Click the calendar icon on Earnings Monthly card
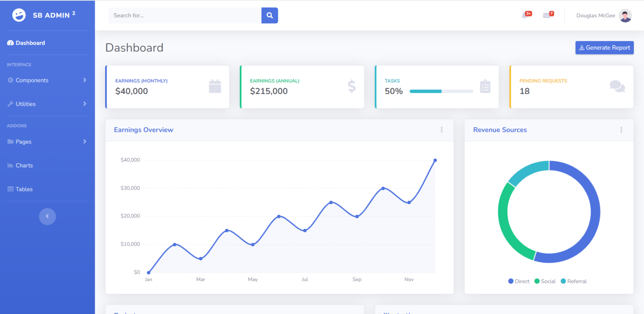Viewport: 644px width, 314px height. coord(215,86)
